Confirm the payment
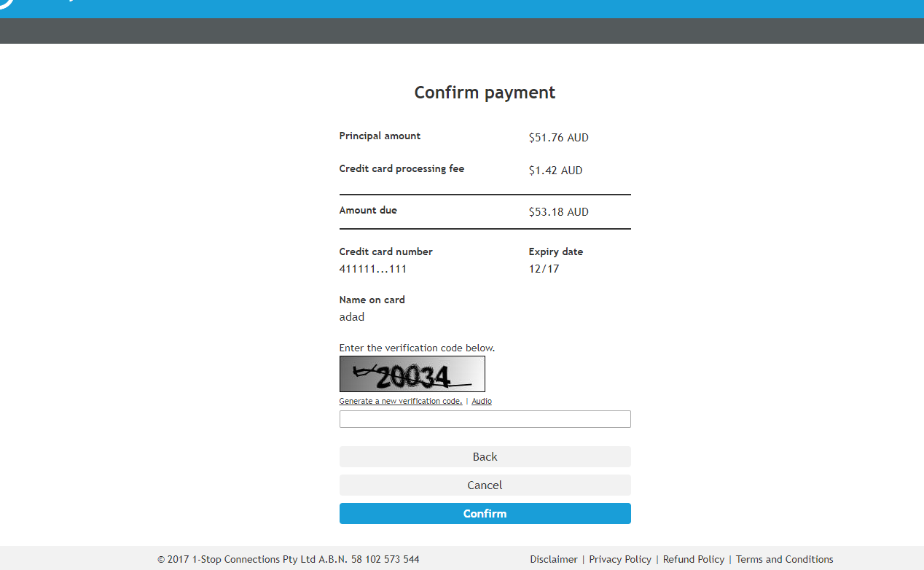Image resolution: width=924 pixels, height=570 pixels. pyautogui.click(x=485, y=514)
